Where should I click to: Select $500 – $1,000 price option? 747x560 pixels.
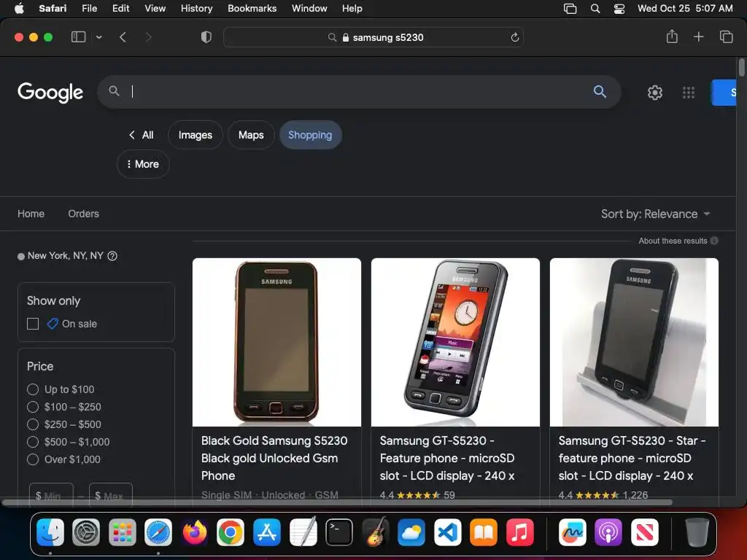click(33, 443)
